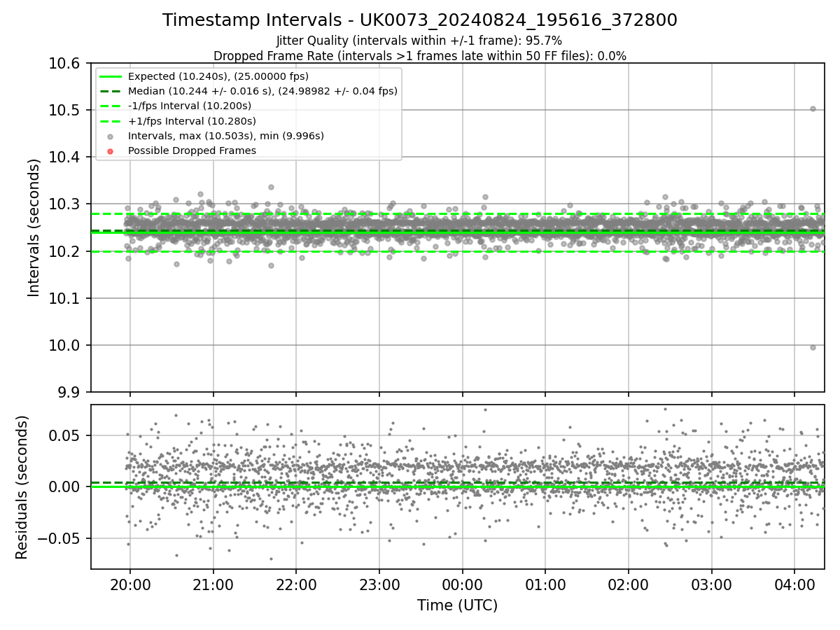Image resolution: width=840 pixels, height=630 pixels.
Task: Click the 01:00 x-axis tick label
Action: coord(545,584)
